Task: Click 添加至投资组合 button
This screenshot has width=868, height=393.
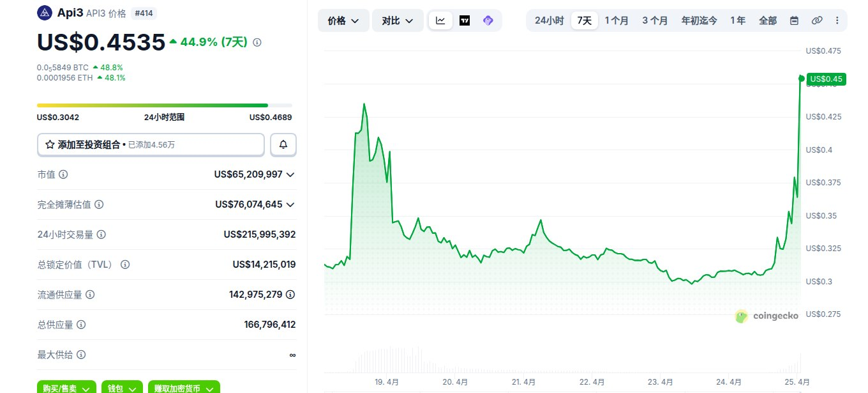Action: 151,145
